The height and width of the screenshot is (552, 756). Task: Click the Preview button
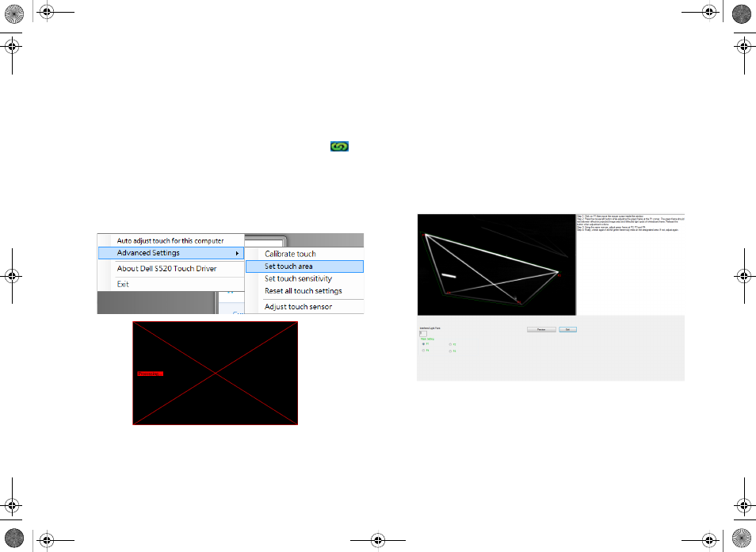click(541, 330)
